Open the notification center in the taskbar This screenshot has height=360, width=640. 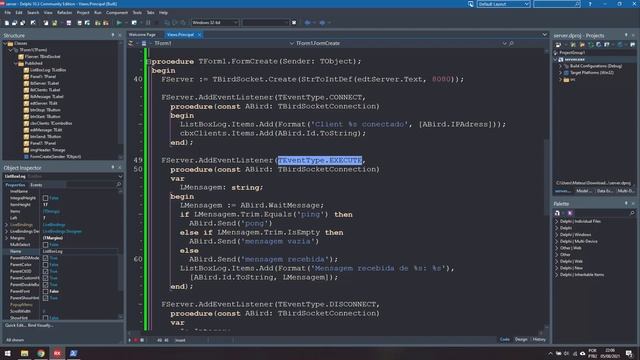629,353
